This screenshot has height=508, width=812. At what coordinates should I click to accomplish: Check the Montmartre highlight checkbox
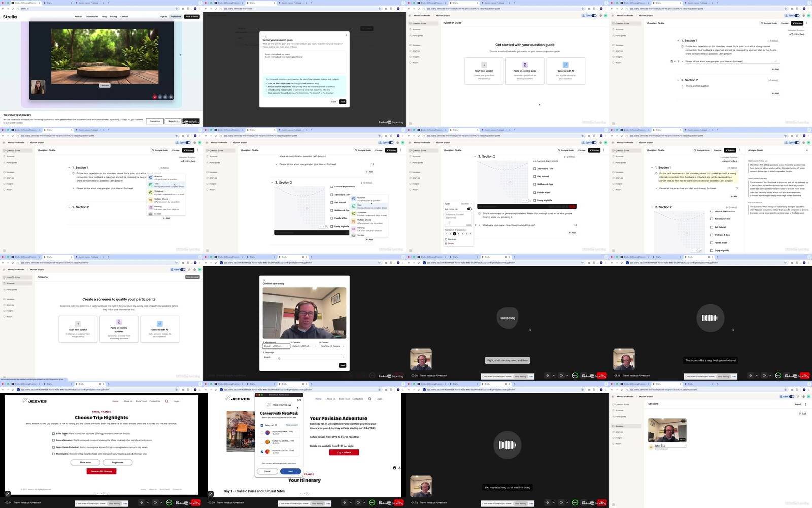(53, 454)
